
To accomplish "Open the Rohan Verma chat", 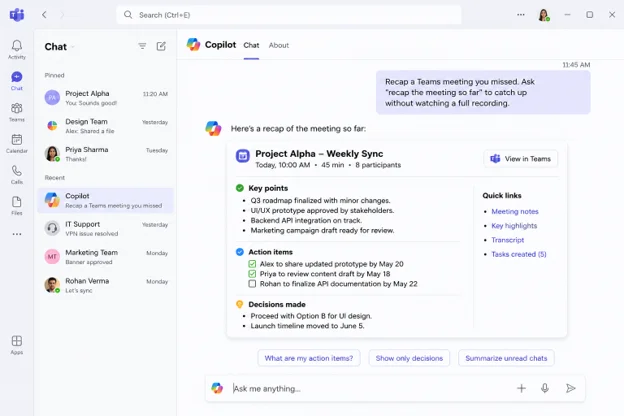I will pyautogui.click(x=106, y=285).
